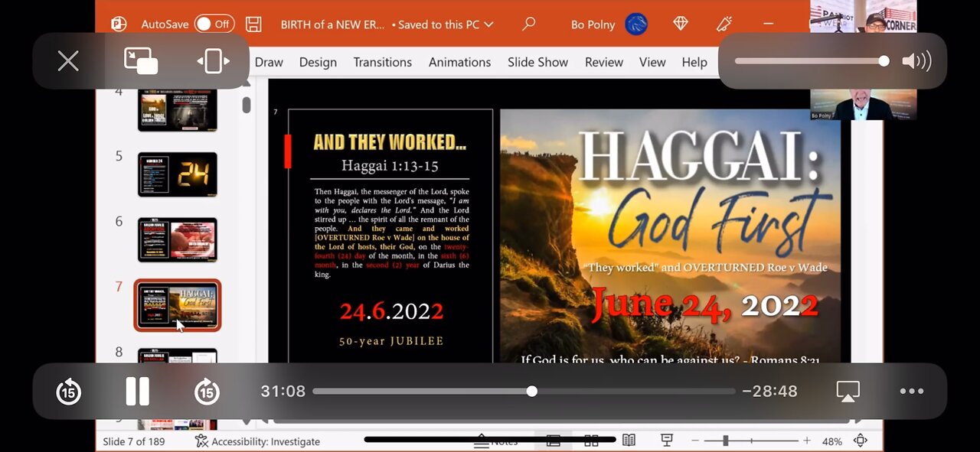Click the pen coming-soon features icon

724,24
